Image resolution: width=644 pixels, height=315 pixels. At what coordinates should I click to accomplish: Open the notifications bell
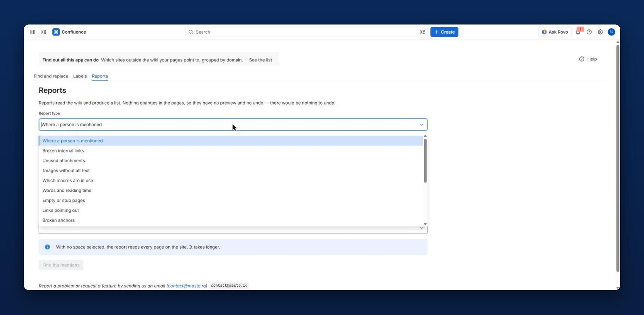[578, 32]
